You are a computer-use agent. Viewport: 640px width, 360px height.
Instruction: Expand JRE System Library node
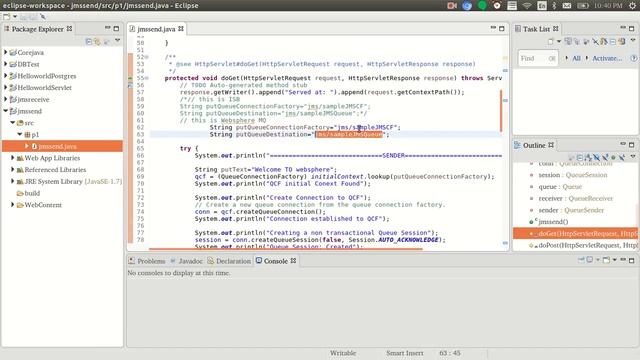click(x=13, y=181)
